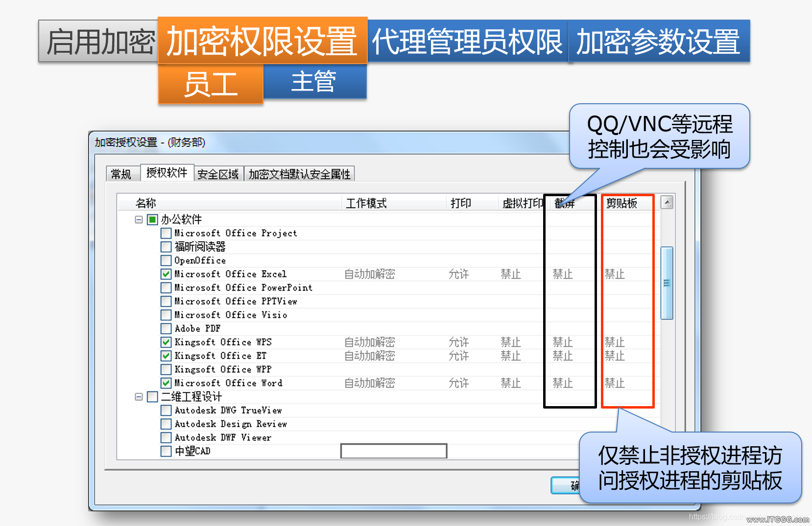
Task: Open the 安全区域 tab
Action: 218,174
